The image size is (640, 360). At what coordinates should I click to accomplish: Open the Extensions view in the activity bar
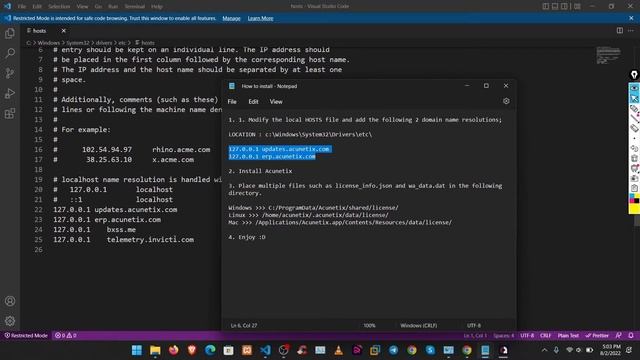pos(10,113)
